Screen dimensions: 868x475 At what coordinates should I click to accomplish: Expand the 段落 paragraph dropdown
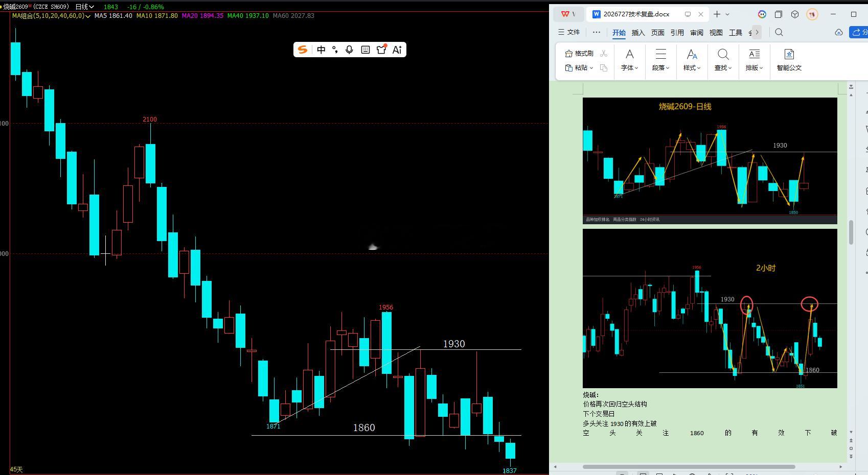(660, 60)
